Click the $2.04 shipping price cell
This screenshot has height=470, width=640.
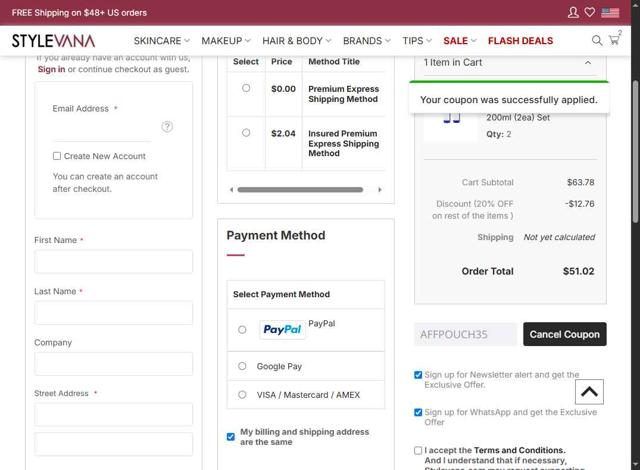(283, 133)
